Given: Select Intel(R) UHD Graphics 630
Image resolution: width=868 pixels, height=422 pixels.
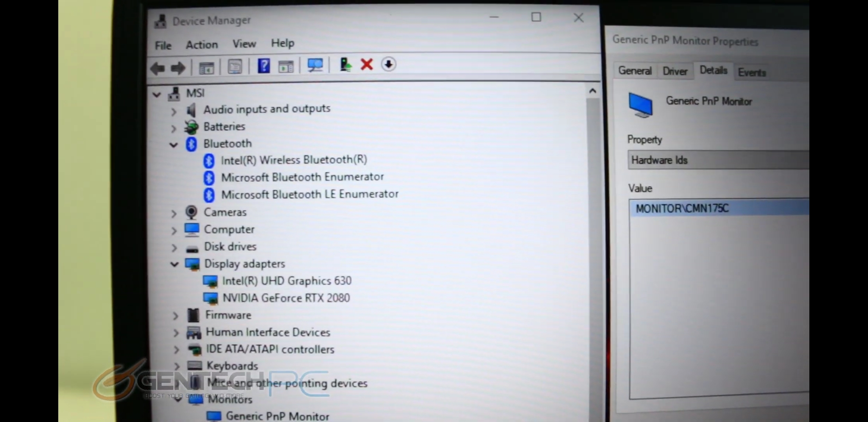Looking at the screenshot, I should click(287, 281).
